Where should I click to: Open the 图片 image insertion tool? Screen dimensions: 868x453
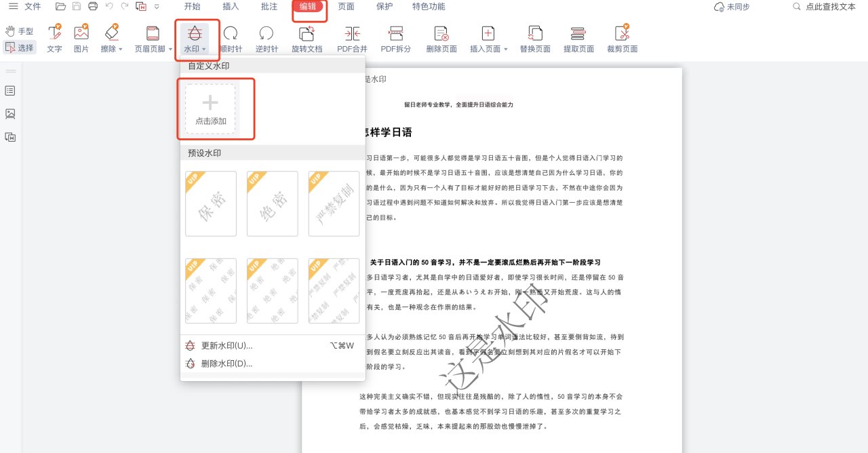(81, 37)
